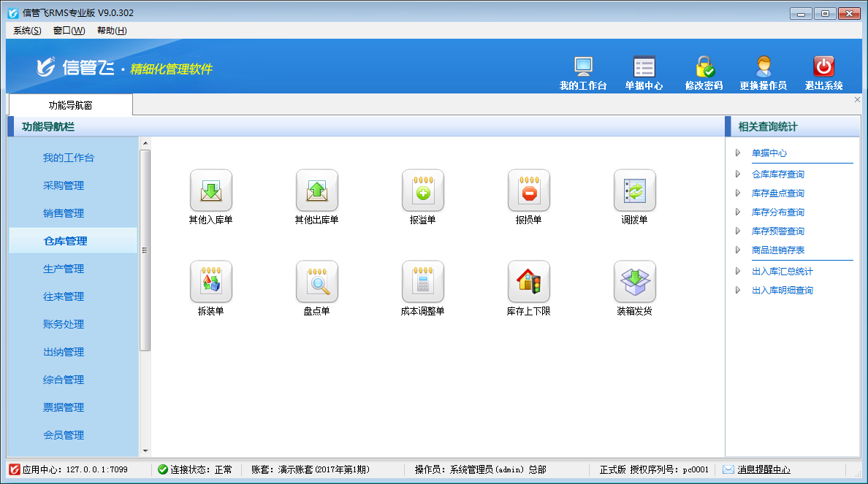The height and width of the screenshot is (484, 868).
Task: Click the 应用中心 status bar icon
Action: point(15,469)
